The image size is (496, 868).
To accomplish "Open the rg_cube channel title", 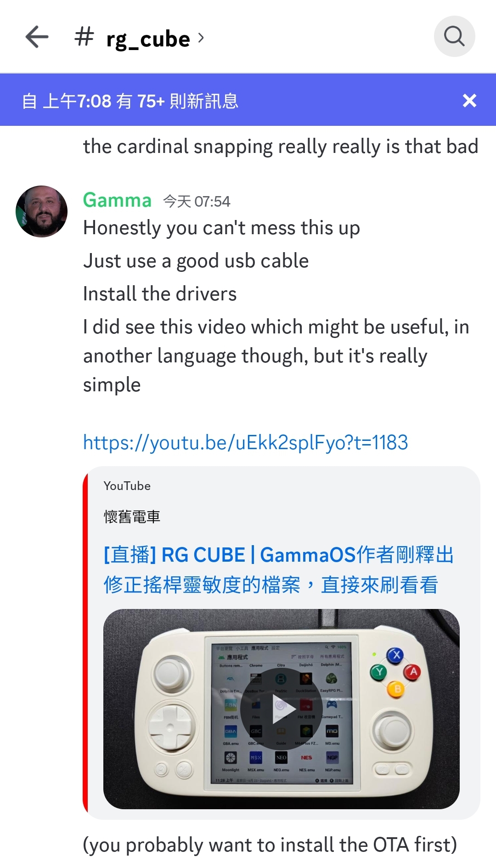I will pos(148,39).
